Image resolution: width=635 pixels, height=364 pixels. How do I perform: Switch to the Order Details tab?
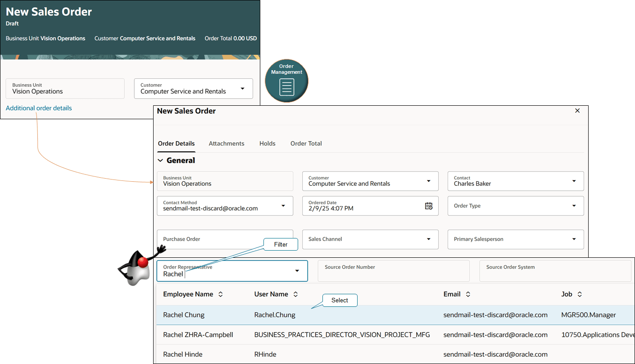[177, 144]
